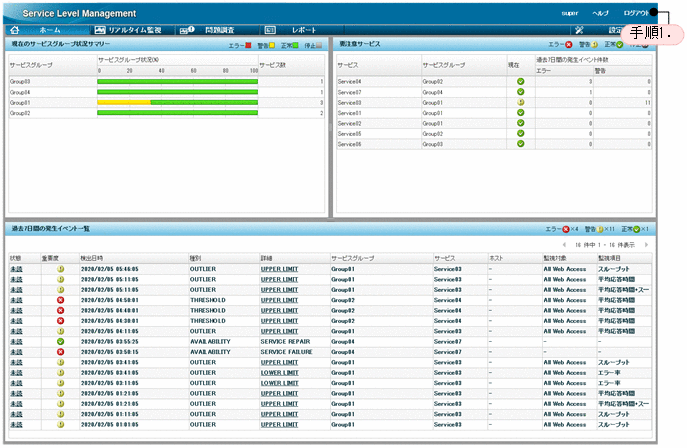
Task: Open 未読 link of the 05:46:05 event
Action: [16, 268]
